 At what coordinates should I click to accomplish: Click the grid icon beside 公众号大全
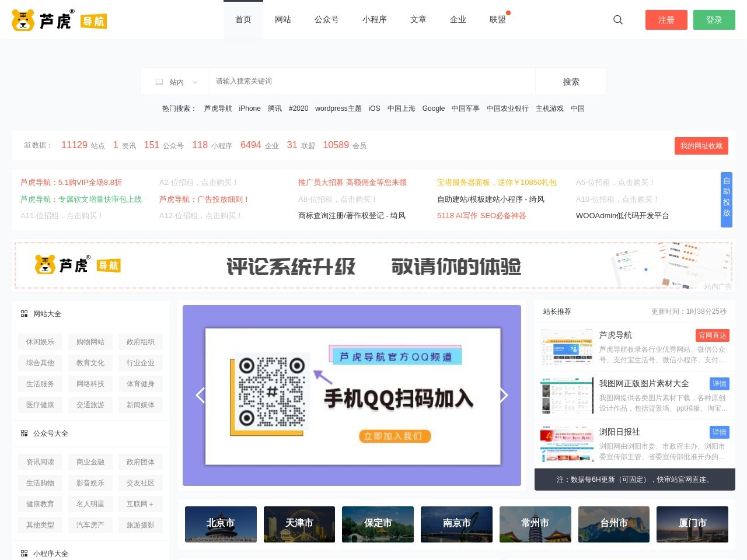click(24, 433)
